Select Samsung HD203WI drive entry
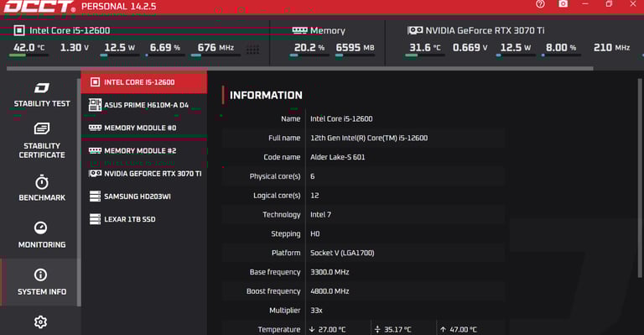Image resolution: width=644 pixels, height=335 pixels. (143, 196)
